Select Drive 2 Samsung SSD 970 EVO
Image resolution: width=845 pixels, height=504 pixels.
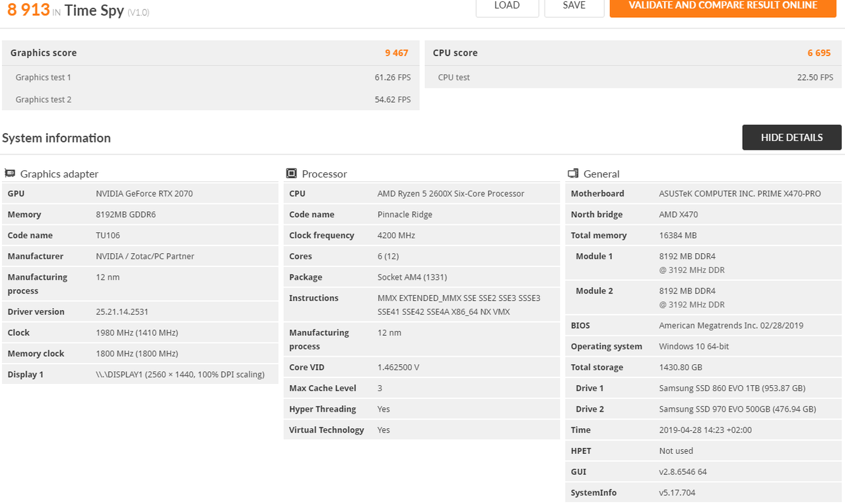(x=737, y=409)
